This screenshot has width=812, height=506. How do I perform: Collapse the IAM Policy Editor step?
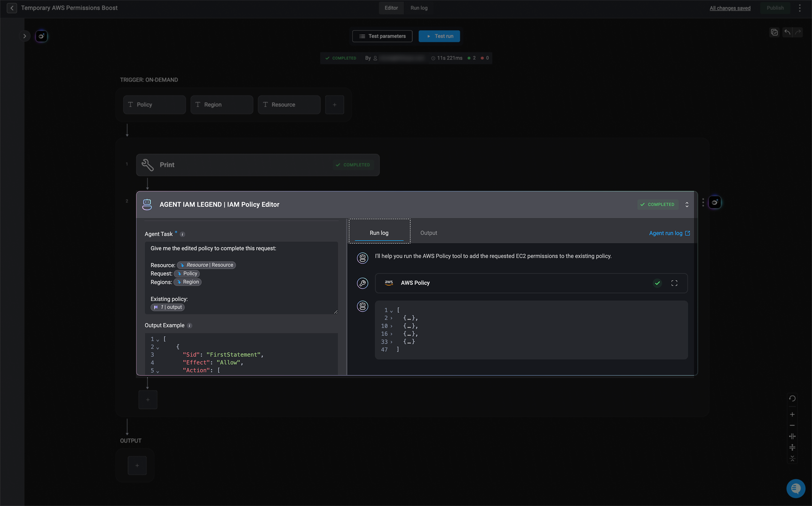tap(687, 205)
